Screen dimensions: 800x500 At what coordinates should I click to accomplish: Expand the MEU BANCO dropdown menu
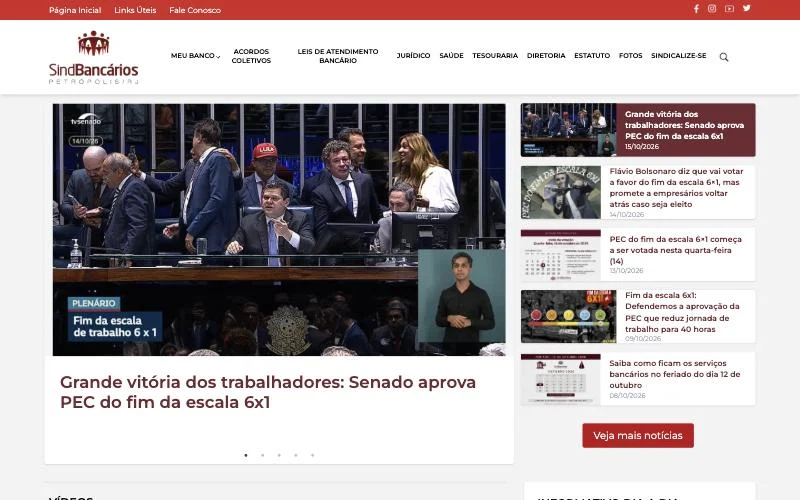(x=195, y=56)
